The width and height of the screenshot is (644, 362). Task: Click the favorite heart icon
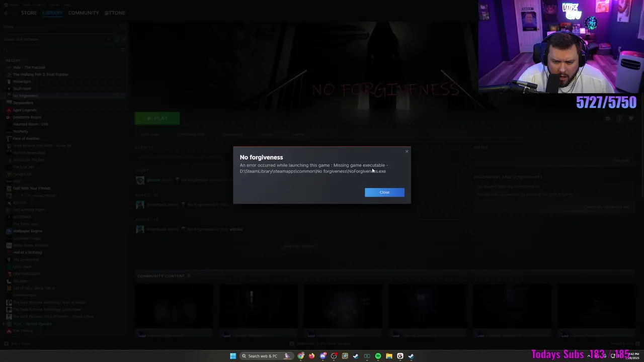tap(631, 118)
